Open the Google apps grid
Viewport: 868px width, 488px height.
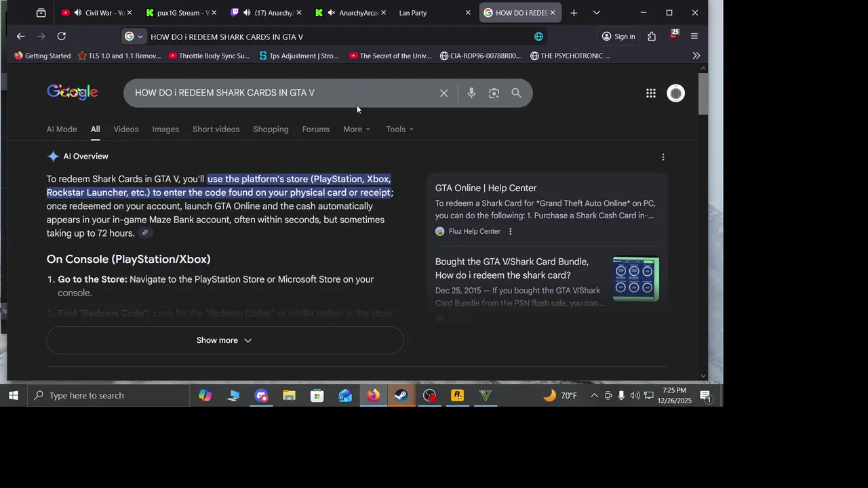[x=651, y=94]
